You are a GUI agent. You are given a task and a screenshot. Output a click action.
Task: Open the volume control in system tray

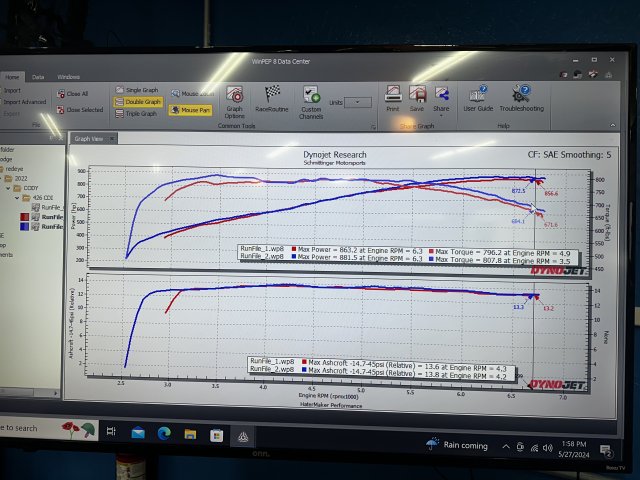[548, 448]
